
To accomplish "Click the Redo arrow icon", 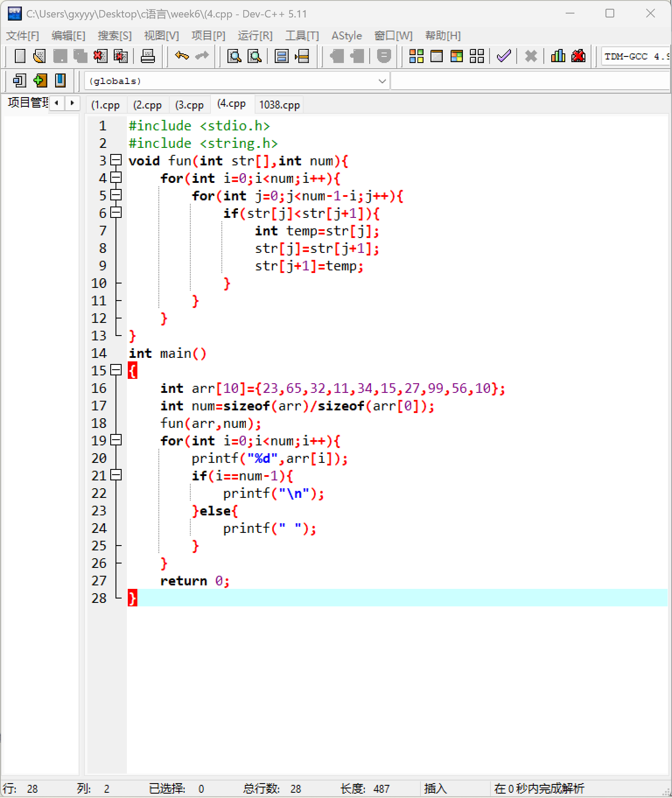I will tap(202, 56).
